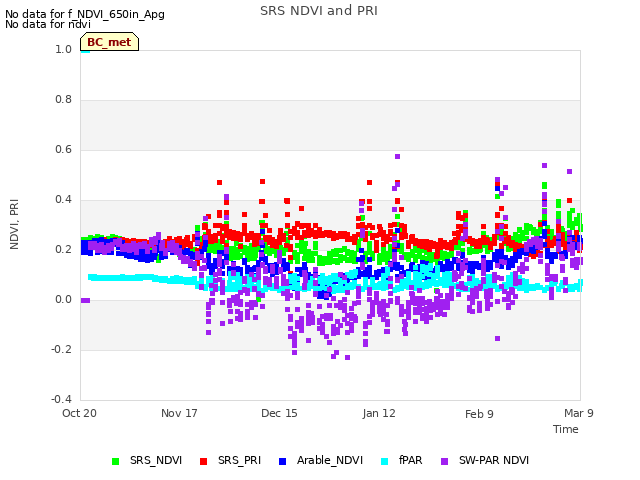Click the 0.2 y-axis tick label

coord(63,249)
